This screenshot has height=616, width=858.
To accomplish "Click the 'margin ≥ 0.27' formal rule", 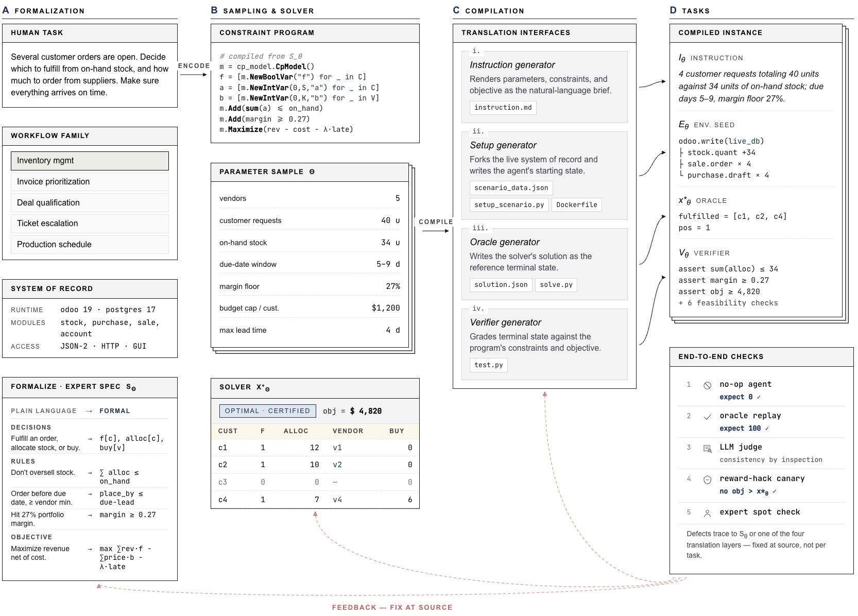I will pos(128,515).
